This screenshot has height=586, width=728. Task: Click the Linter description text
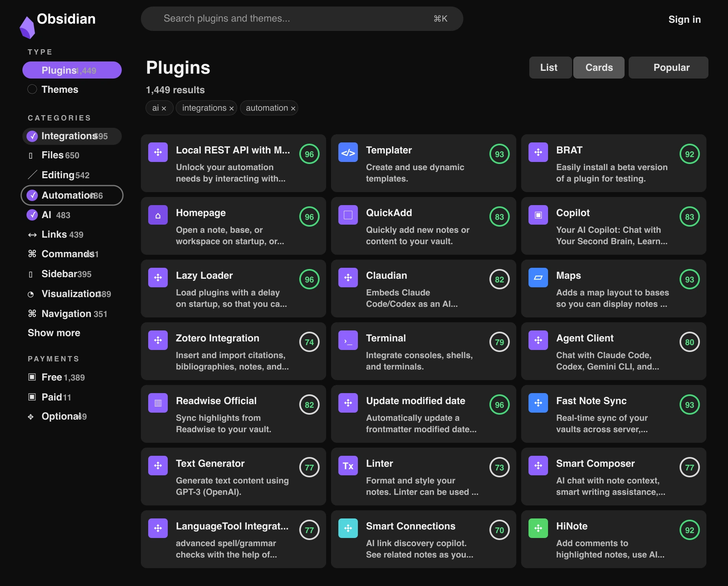422,486
